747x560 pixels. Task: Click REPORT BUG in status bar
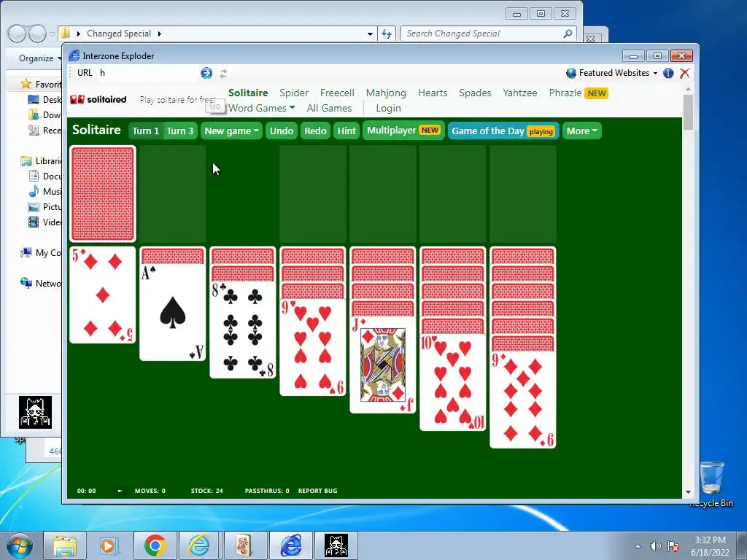pos(318,491)
